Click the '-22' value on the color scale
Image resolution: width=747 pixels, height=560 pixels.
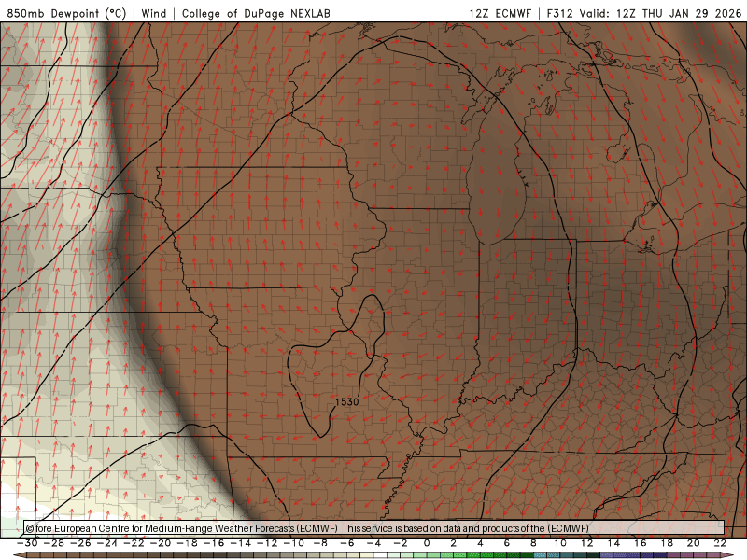point(134,543)
